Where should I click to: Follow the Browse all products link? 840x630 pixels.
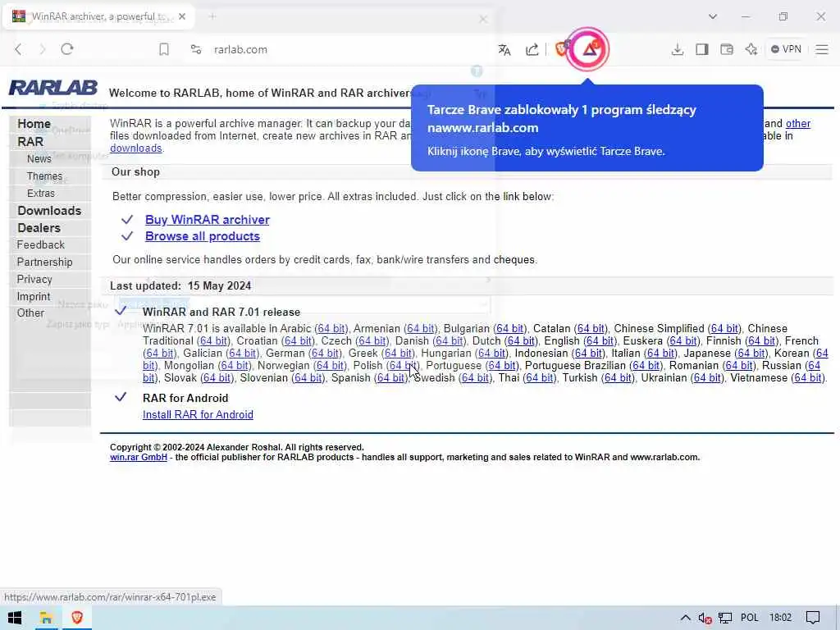pyautogui.click(x=203, y=236)
